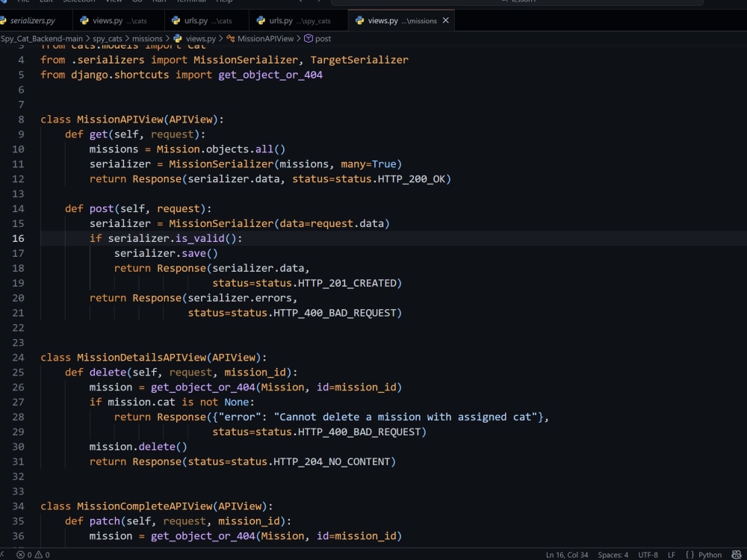Click the Ln 16, Col 34 indicator
The width and height of the screenshot is (747, 560).
(x=567, y=555)
